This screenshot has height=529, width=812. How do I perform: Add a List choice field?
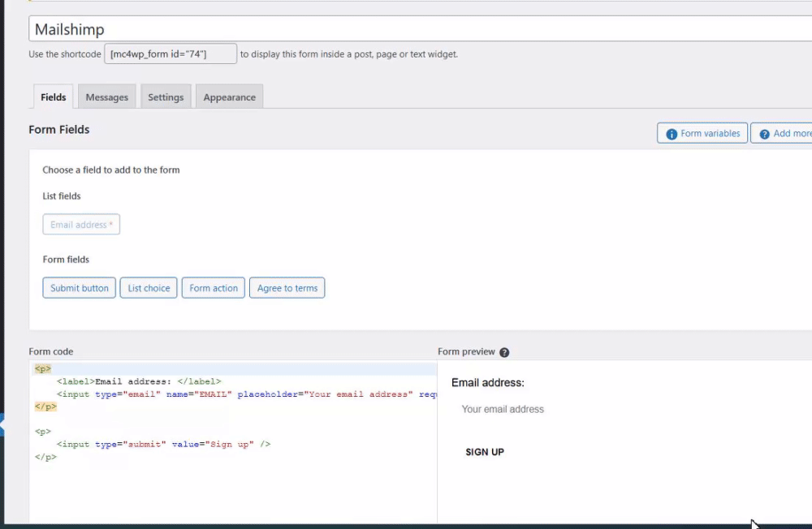point(149,288)
